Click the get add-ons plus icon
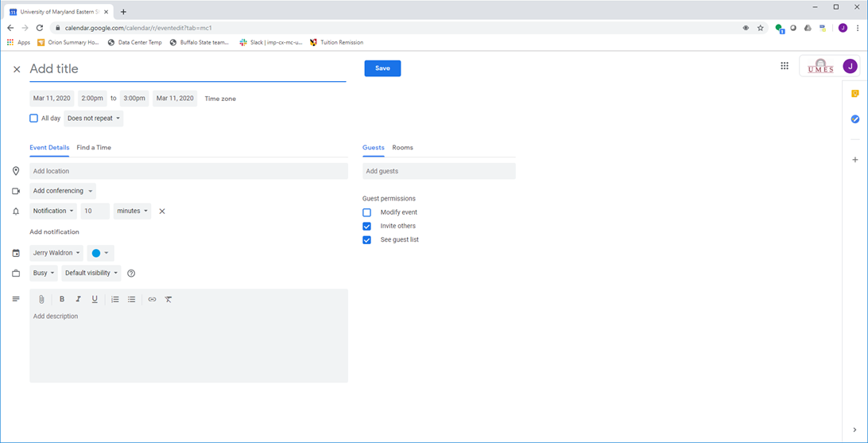 (854, 160)
